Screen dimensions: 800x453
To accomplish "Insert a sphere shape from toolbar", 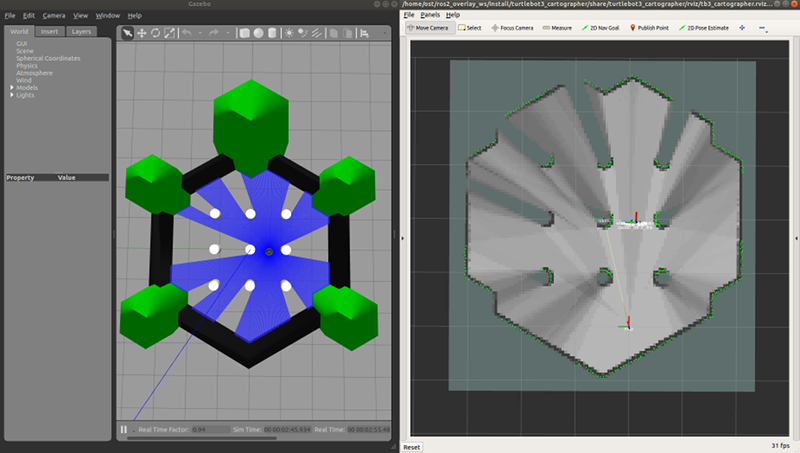I will coord(258,33).
